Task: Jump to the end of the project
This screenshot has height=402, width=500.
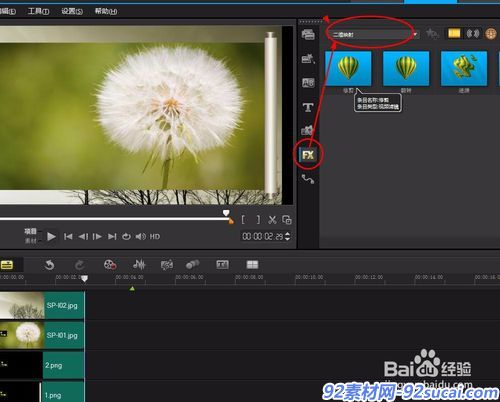Action: 112,237
